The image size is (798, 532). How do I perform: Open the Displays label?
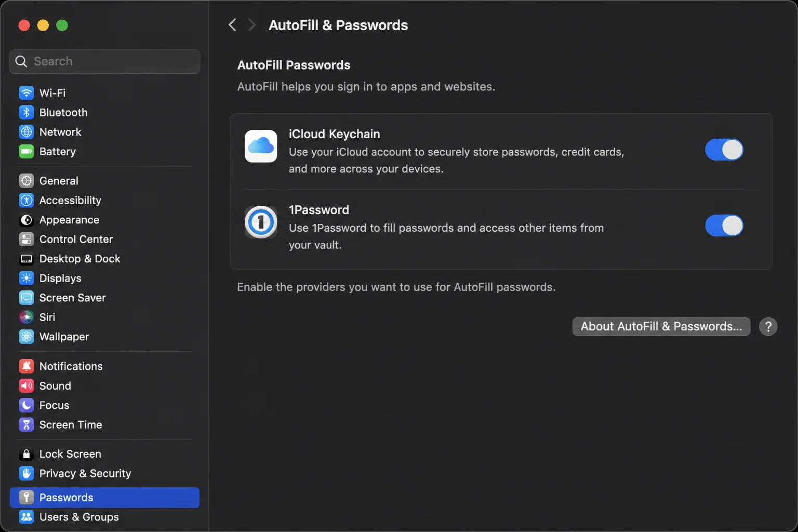click(x=60, y=278)
